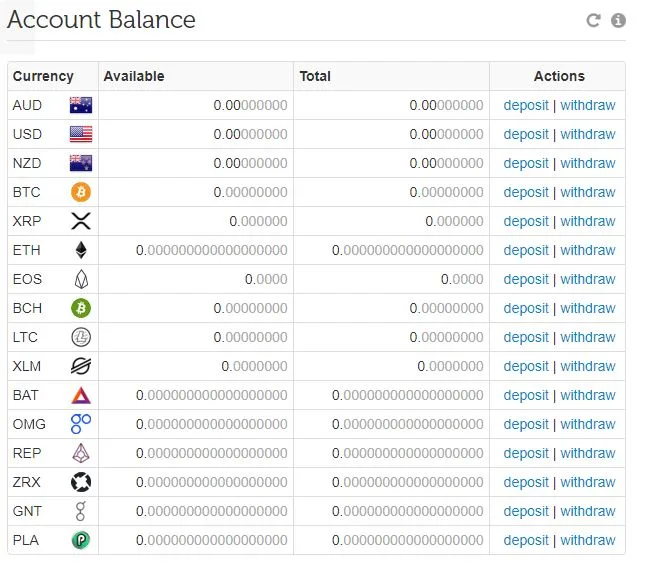Click the Bitcoin Cash green icon
The width and height of the screenshot is (648, 578).
coord(81,308)
